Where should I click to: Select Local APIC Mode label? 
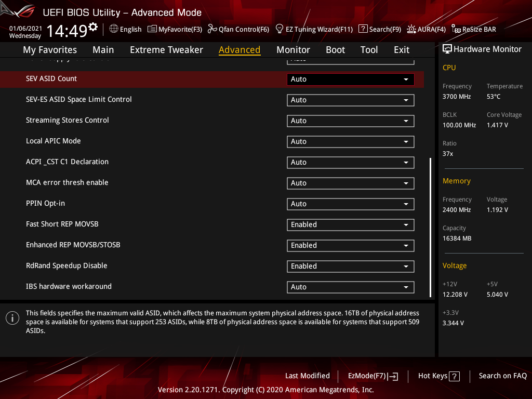(x=54, y=141)
